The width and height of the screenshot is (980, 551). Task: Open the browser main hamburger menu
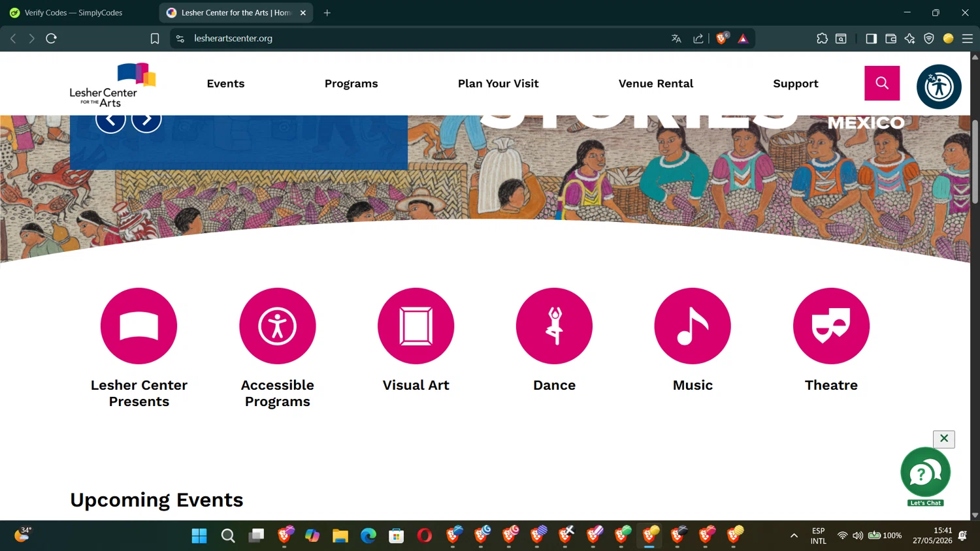(x=968, y=39)
